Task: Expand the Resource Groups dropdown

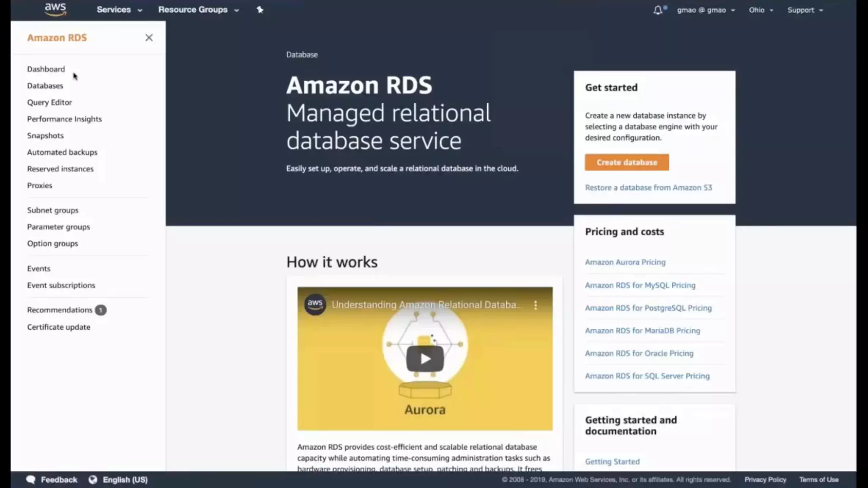Action: click(x=198, y=10)
